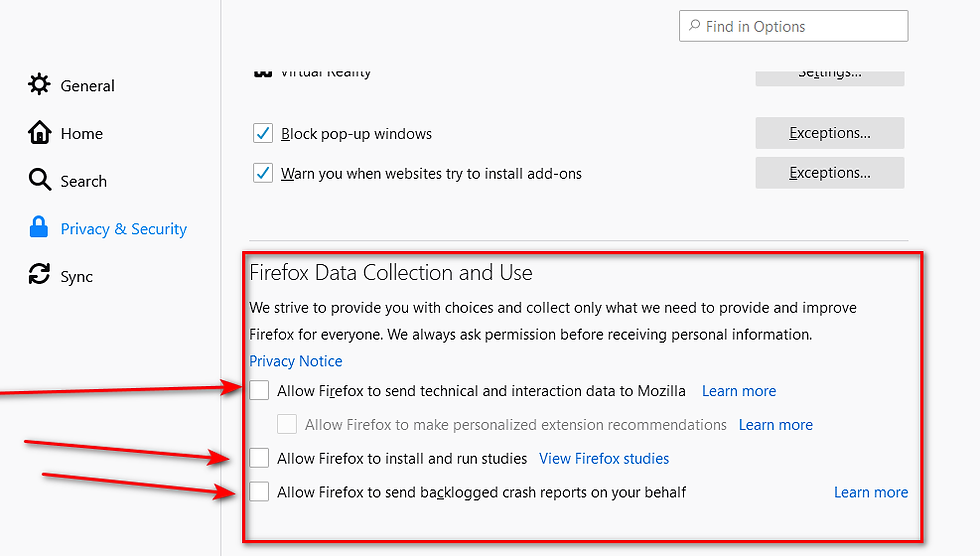
Task: Open the Privacy Notice link
Action: point(296,361)
